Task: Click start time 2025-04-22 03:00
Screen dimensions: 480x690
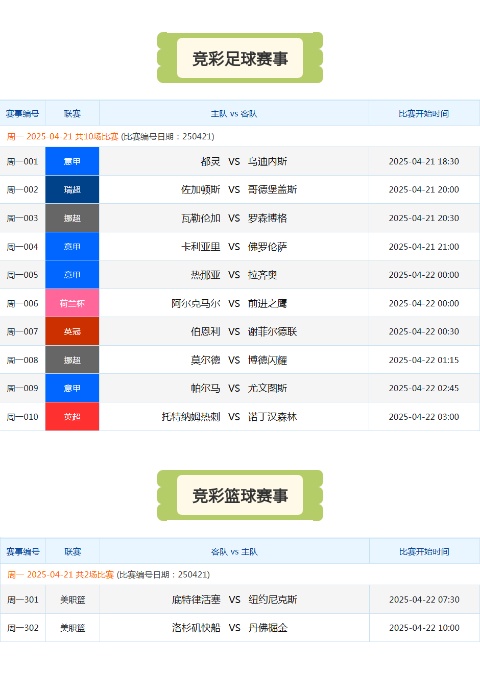Action: coord(424,417)
